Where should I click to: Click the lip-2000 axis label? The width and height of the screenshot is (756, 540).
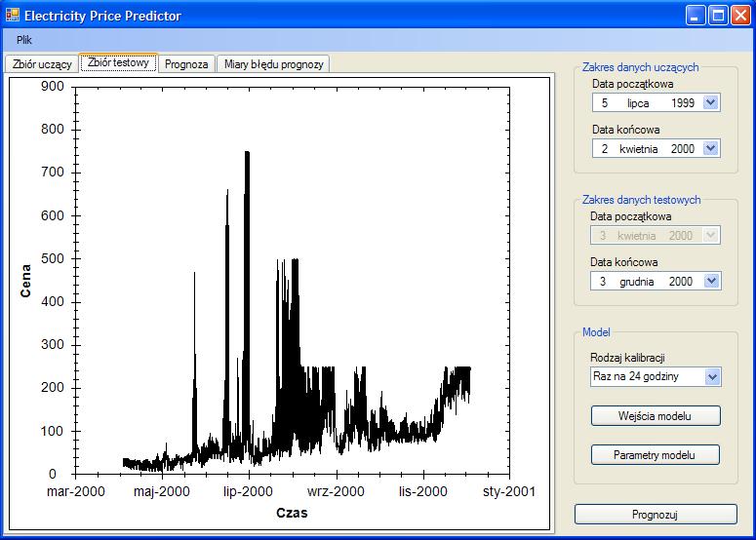249,491
